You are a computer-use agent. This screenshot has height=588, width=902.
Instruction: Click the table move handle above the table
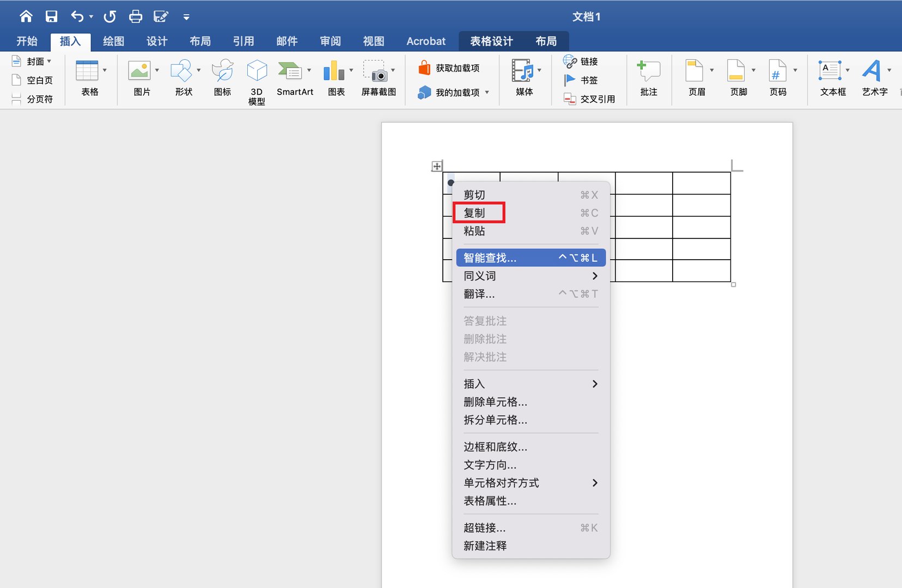pyautogui.click(x=436, y=166)
